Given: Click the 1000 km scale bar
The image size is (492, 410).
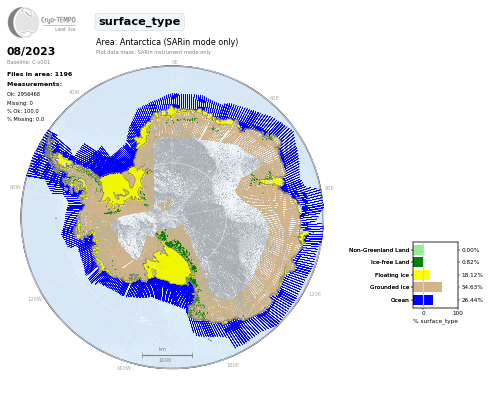Looking at the screenshot, I should coord(167,355).
